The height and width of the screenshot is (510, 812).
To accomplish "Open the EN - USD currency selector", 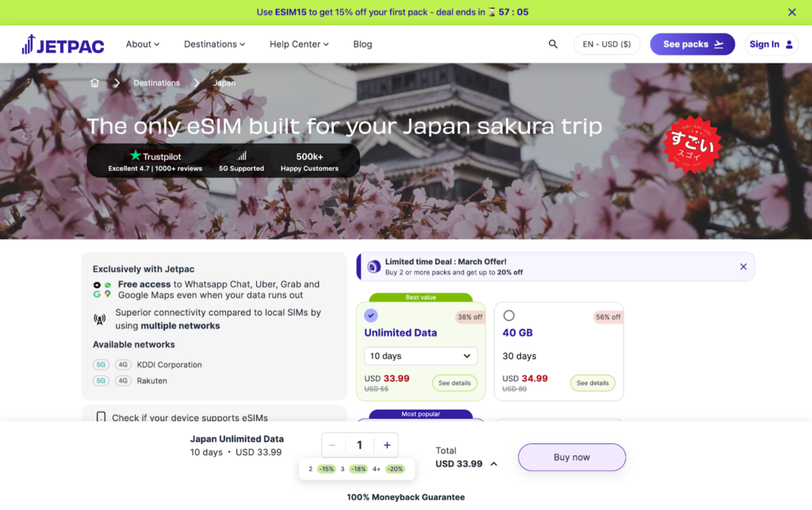I will click(x=606, y=44).
